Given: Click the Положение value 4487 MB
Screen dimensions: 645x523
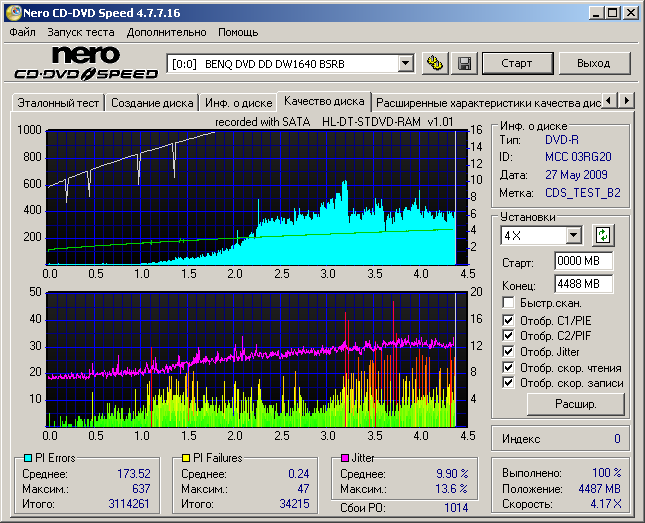Looking at the screenshot, I should [599, 488].
